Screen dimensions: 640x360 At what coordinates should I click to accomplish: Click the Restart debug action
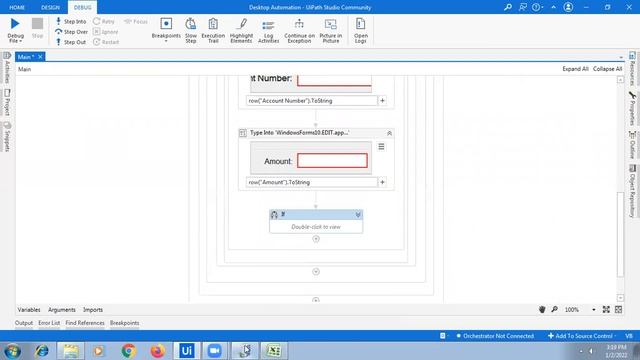click(x=106, y=42)
